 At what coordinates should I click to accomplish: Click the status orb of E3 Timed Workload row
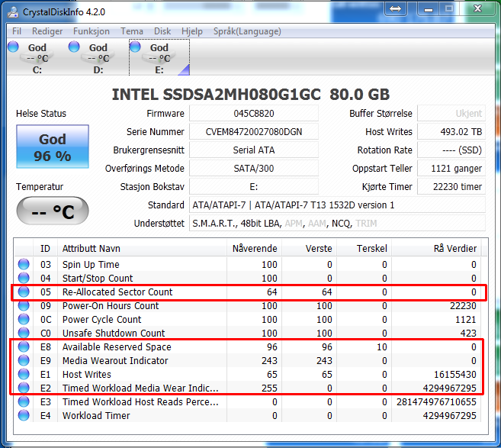[24, 401]
